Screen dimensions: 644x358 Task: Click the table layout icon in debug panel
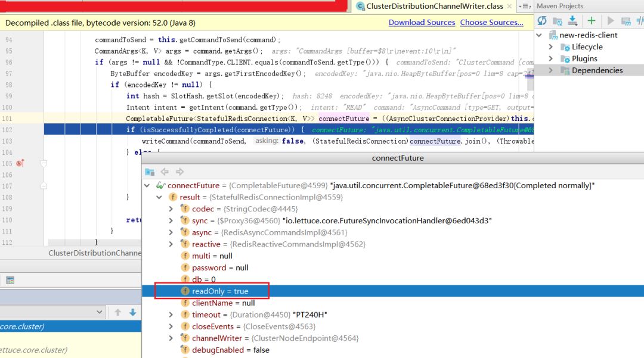pos(10,280)
